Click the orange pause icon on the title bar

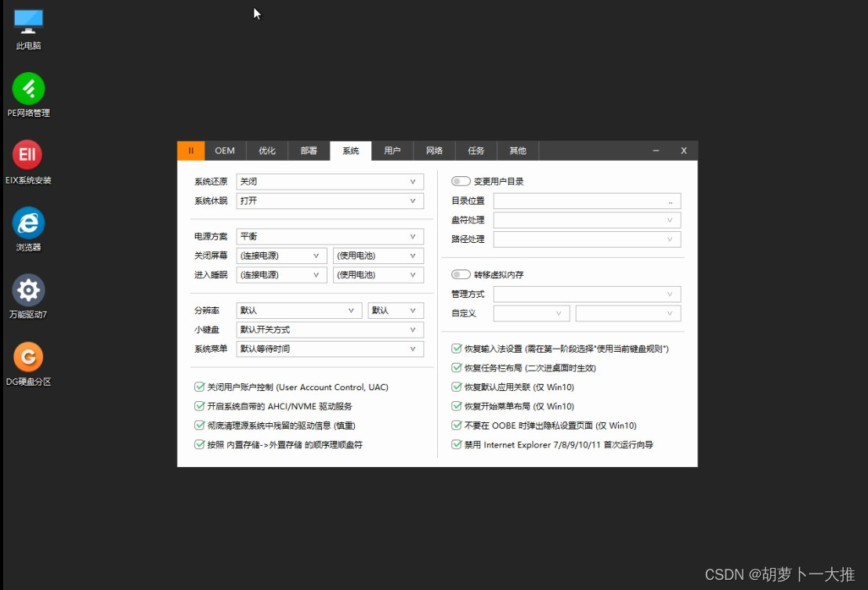point(190,150)
